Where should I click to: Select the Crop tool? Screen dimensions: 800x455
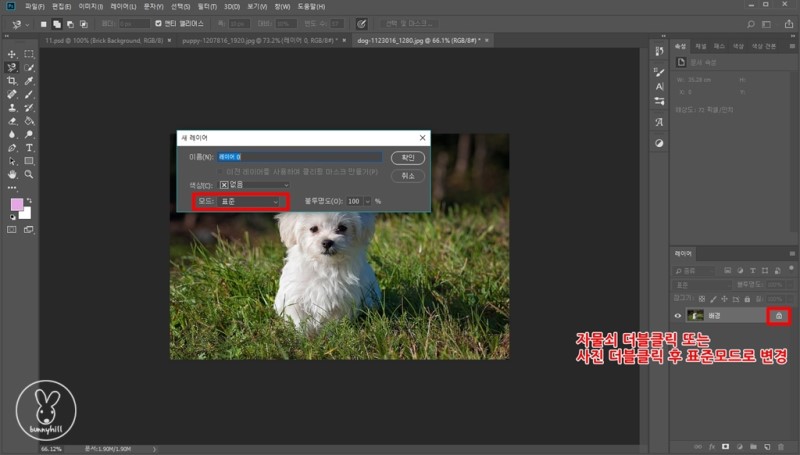point(12,81)
